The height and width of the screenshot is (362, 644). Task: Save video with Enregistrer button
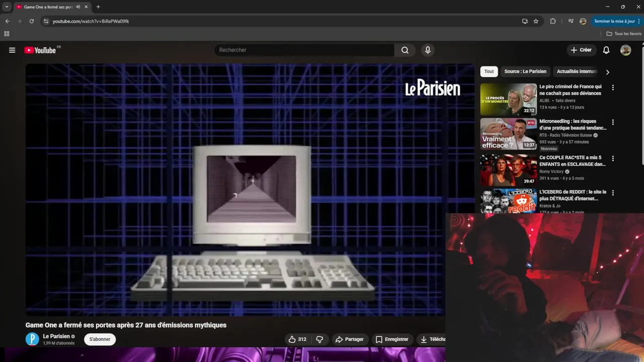tap(392, 339)
